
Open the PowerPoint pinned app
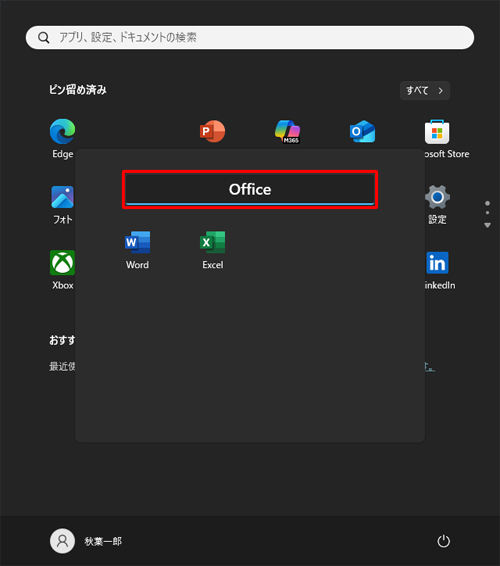pos(213,131)
